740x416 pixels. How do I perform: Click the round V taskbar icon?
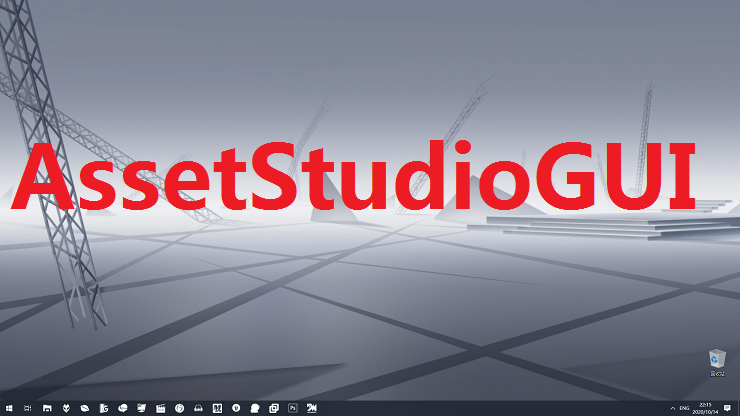click(x=236, y=408)
